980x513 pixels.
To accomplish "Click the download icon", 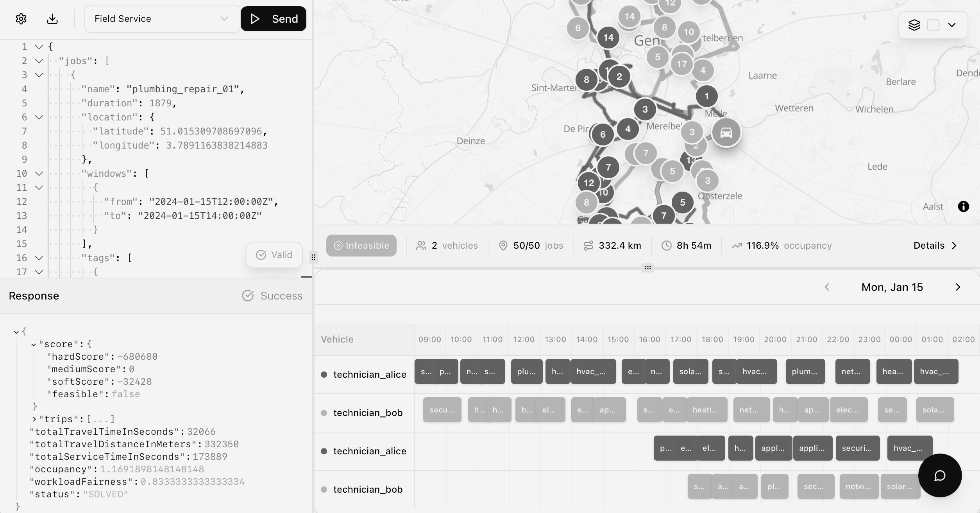I will 52,19.
